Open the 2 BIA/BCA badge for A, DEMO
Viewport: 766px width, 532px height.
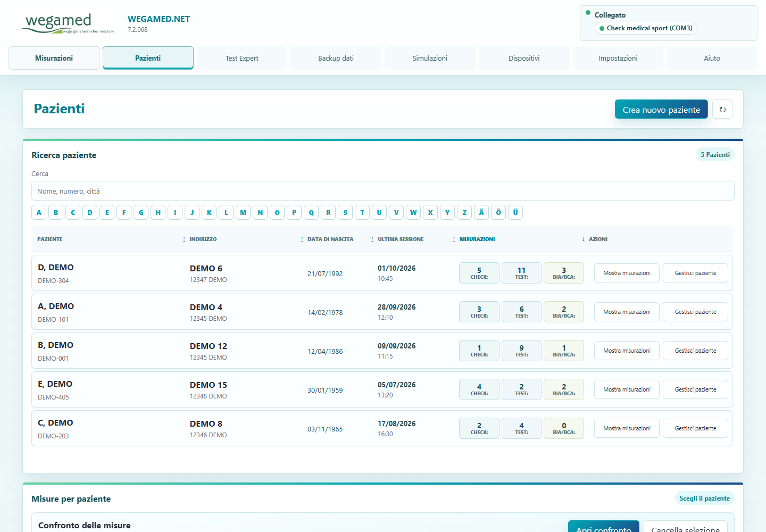(564, 312)
